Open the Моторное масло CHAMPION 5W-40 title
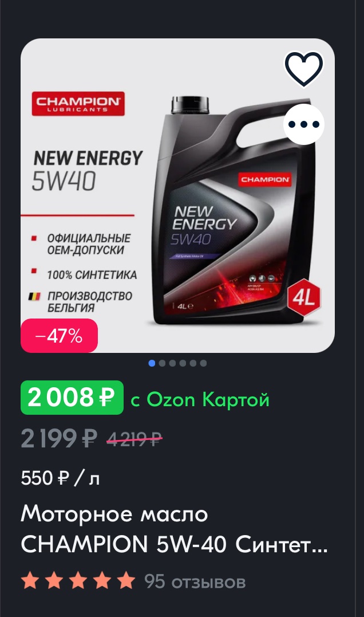The width and height of the screenshot is (364, 617). point(174,529)
